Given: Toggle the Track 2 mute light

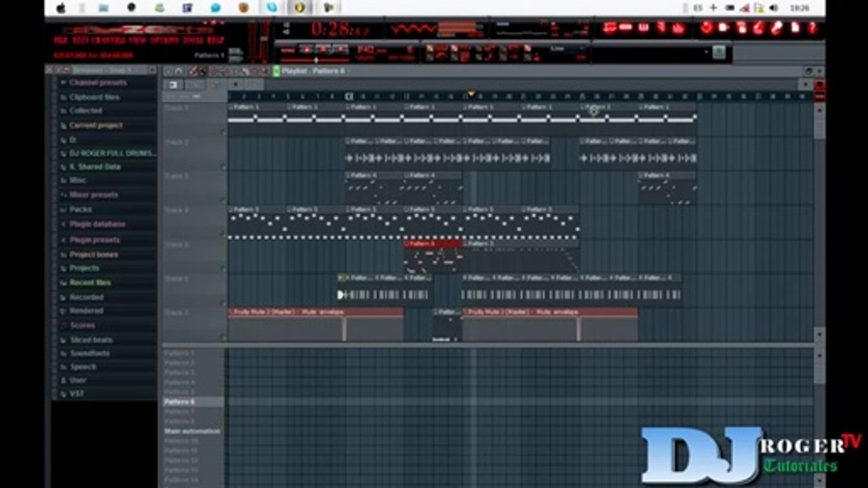Looking at the screenshot, I should pyautogui.click(x=224, y=166).
